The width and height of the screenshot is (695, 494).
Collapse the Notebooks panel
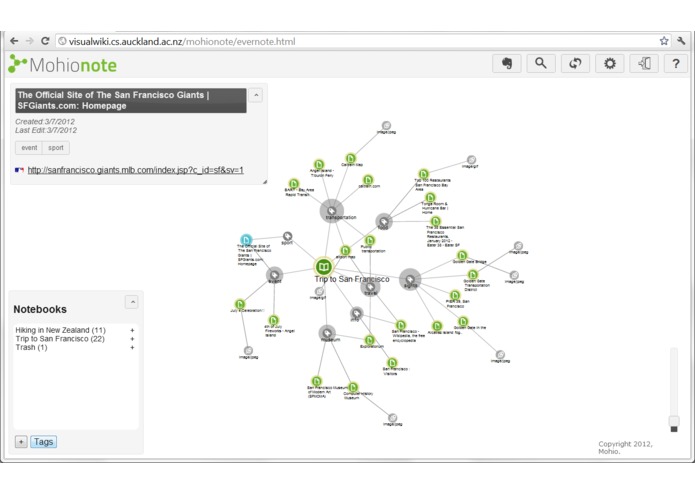132,302
